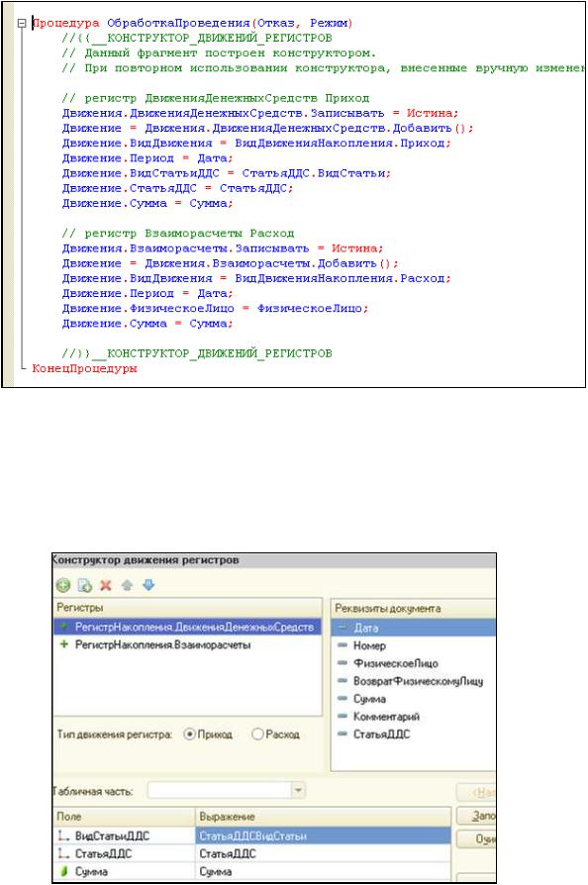Select РегистрНакопления.Взаиморасчеты in the registers list
The height and width of the screenshot is (885, 588).
188,644
